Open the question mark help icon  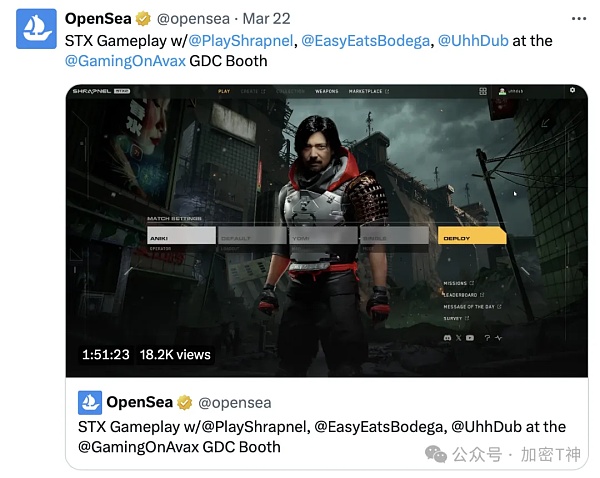[x=487, y=338]
